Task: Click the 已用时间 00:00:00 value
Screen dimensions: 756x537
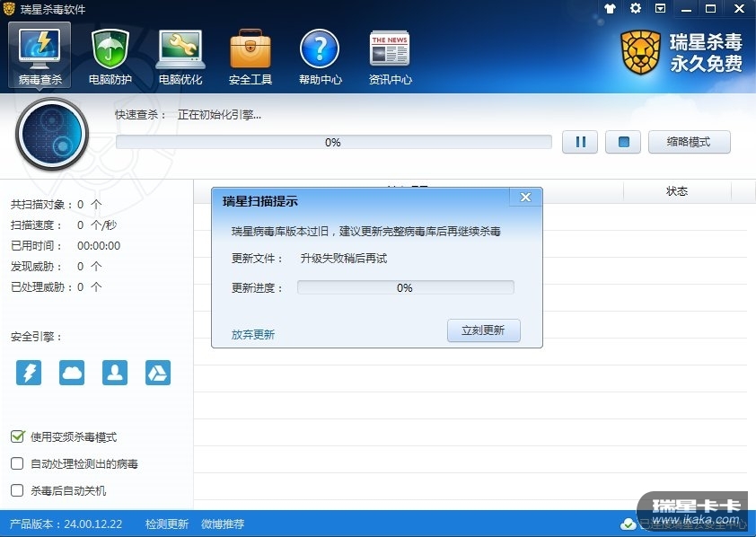Action: click(99, 246)
